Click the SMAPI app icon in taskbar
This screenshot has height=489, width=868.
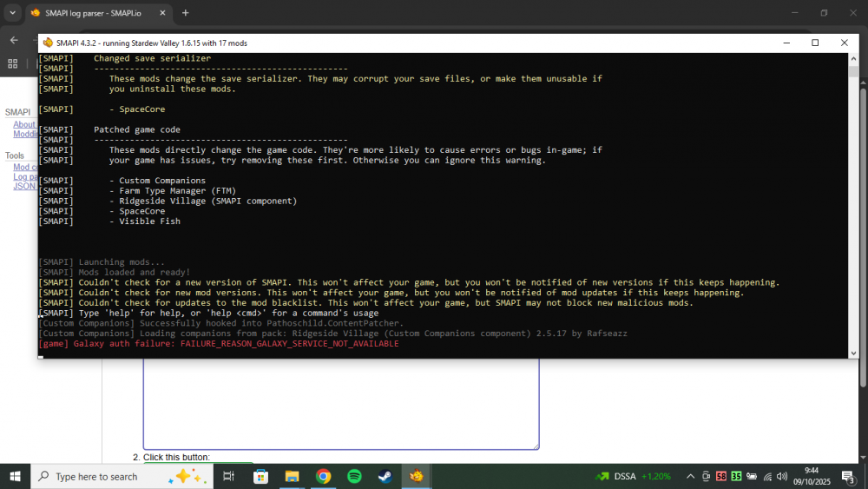point(417,476)
